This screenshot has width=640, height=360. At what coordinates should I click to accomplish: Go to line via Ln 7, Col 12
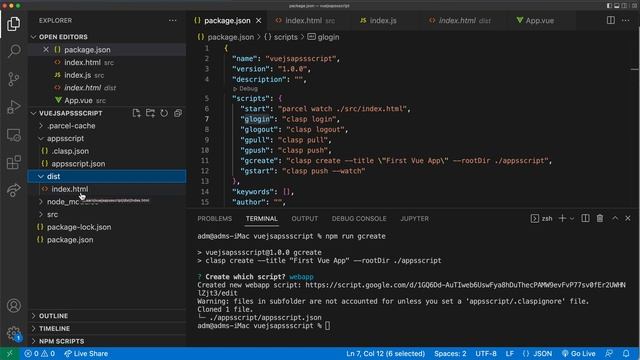[385, 353]
